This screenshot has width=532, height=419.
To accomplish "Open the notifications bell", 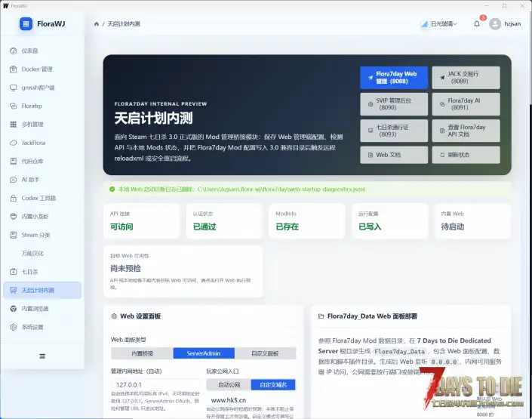I will tap(477, 23).
